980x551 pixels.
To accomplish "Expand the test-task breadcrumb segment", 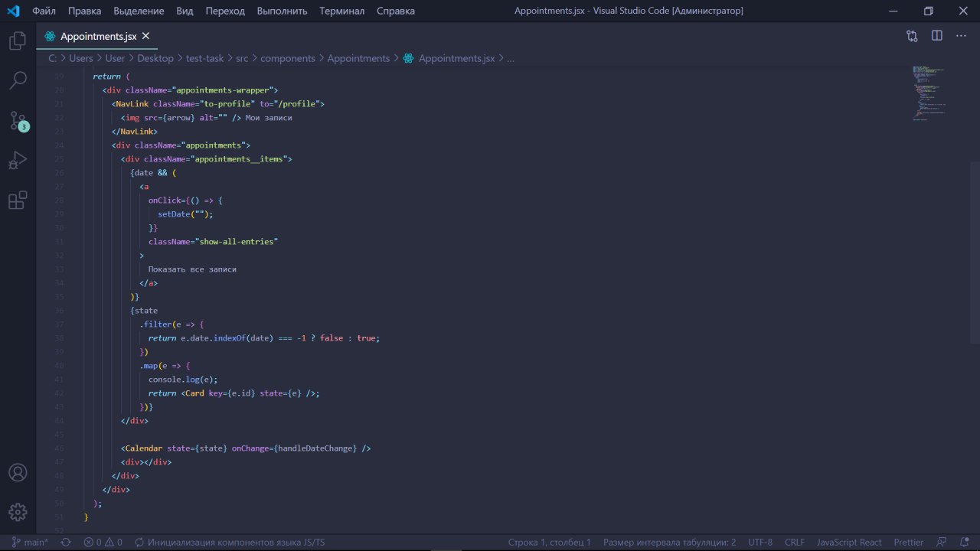I will (205, 58).
